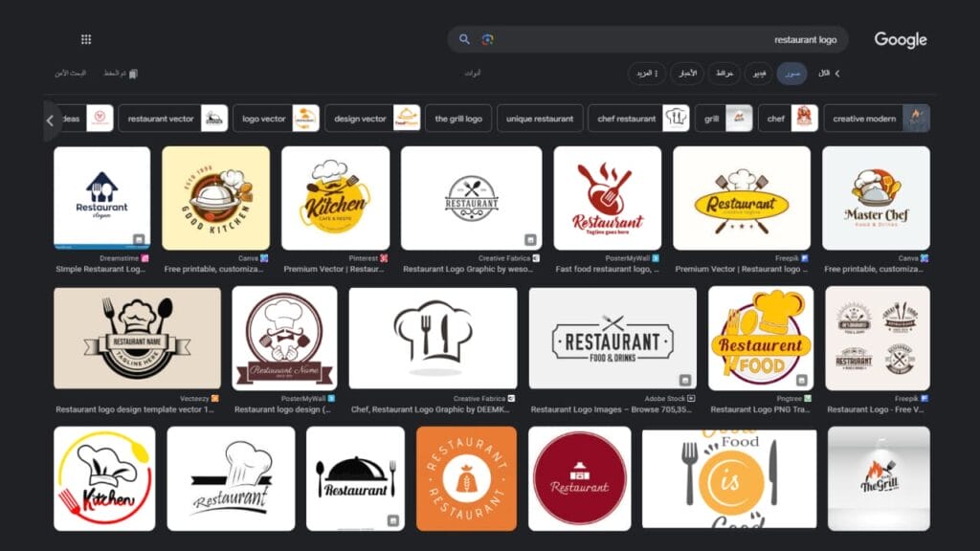Click the magnifier search icon in search box

pos(464,39)
